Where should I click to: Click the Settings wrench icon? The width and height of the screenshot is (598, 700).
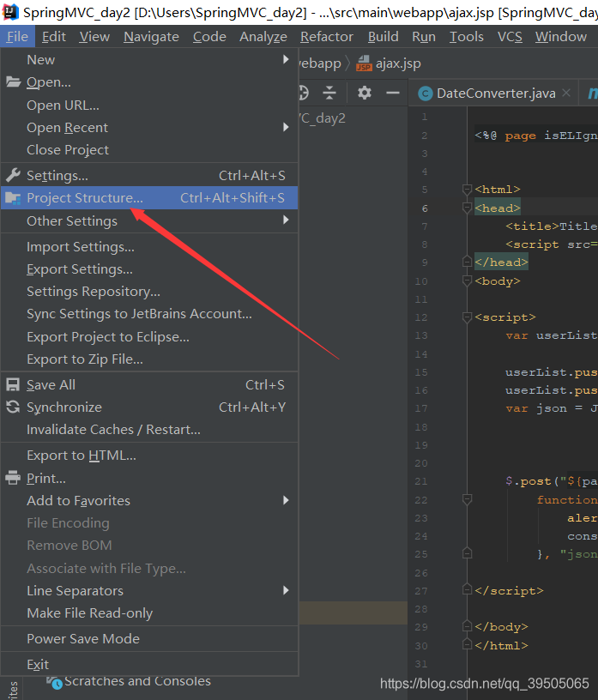[13, 176]
